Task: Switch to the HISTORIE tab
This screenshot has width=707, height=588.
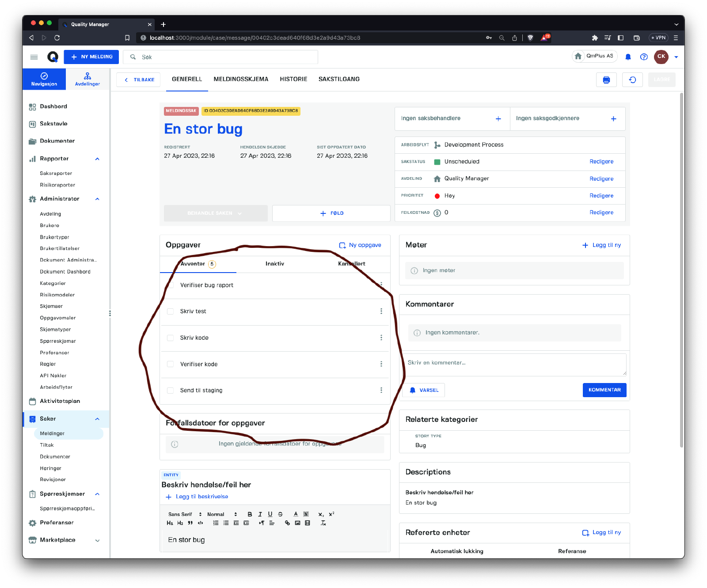Action: pyautogui.click(x=293, y=80)
